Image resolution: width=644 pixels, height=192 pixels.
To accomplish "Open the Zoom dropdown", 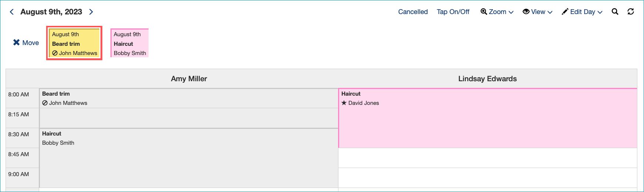I will 497,12.
